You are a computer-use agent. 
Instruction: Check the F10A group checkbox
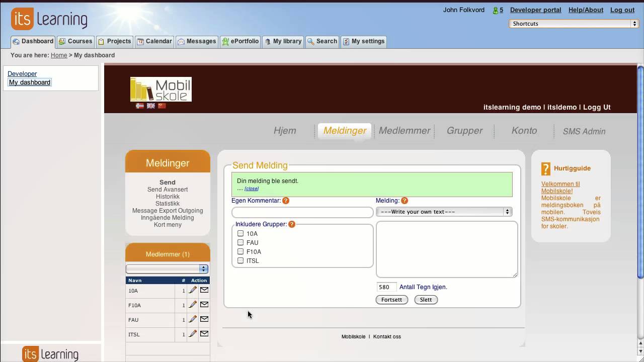tap(240, 251)
